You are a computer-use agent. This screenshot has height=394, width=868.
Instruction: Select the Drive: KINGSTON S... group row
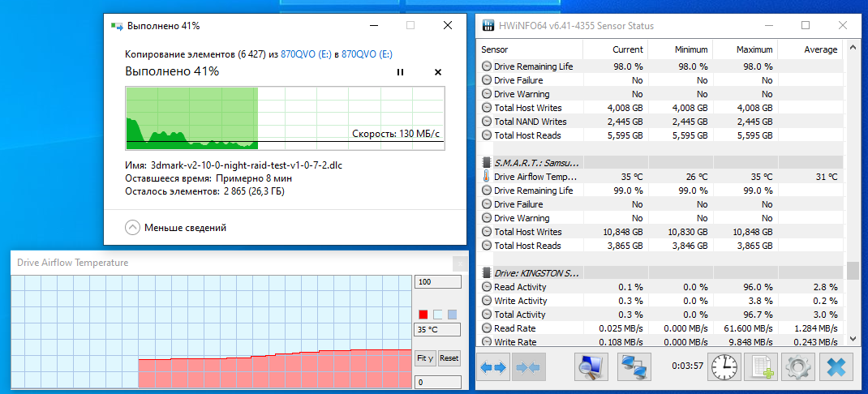660,273
